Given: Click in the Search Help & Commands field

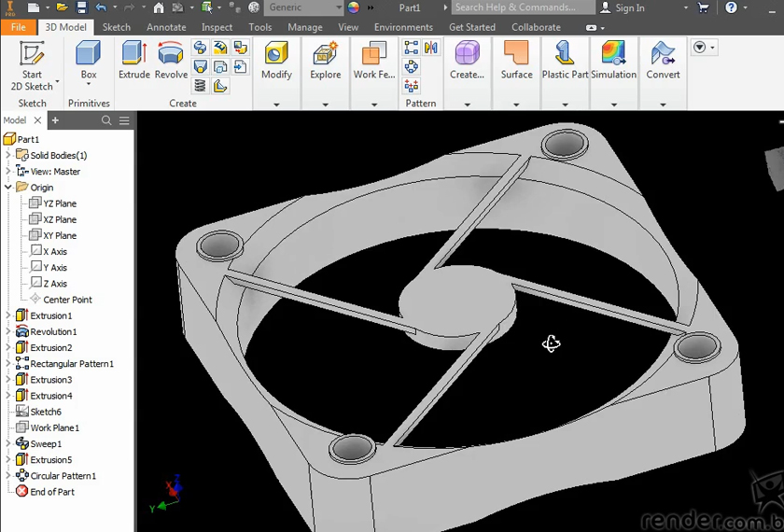Looking at the screenshot, I should coord(522,7).
